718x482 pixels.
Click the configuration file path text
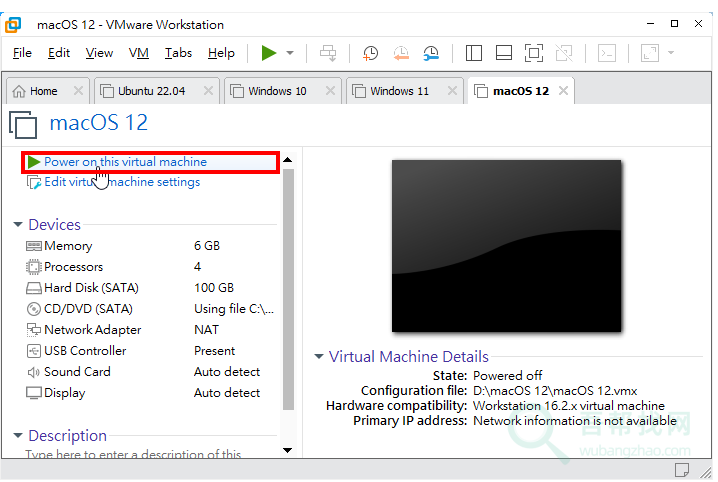555,391
